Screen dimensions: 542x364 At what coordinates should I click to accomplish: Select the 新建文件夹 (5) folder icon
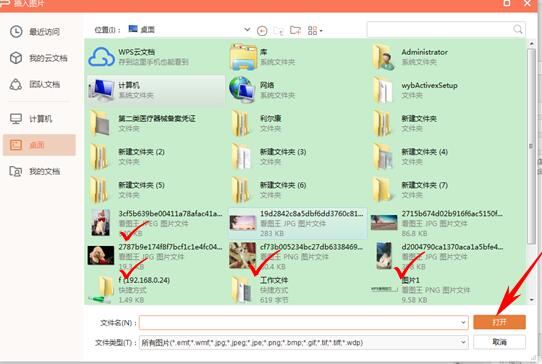point(100,190)
